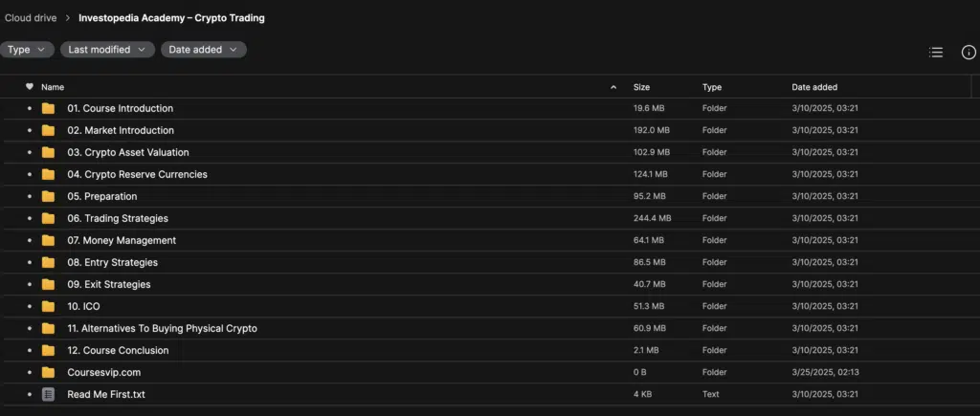Switch to list view icon

click(936, 53)
